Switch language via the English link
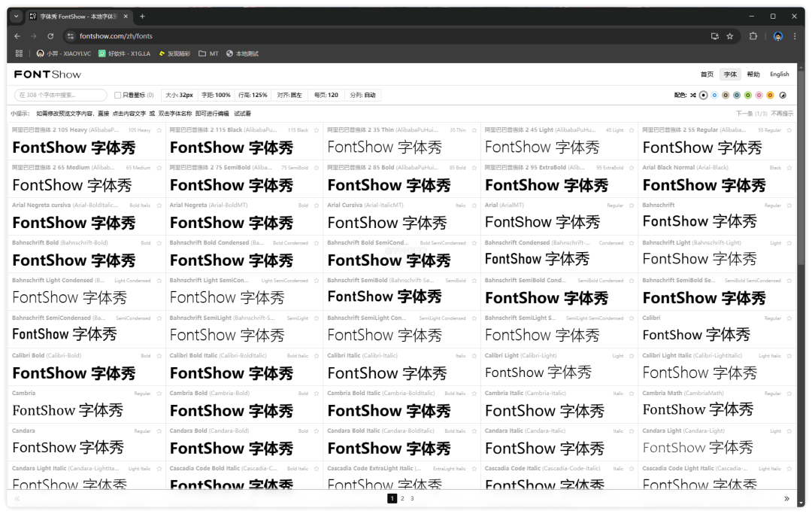812x514 pixels. (x=780, y=75)
